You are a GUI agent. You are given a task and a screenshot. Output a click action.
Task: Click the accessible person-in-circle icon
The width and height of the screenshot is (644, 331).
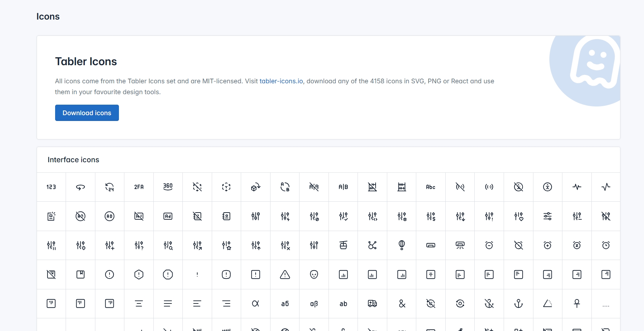coord(548,187)
